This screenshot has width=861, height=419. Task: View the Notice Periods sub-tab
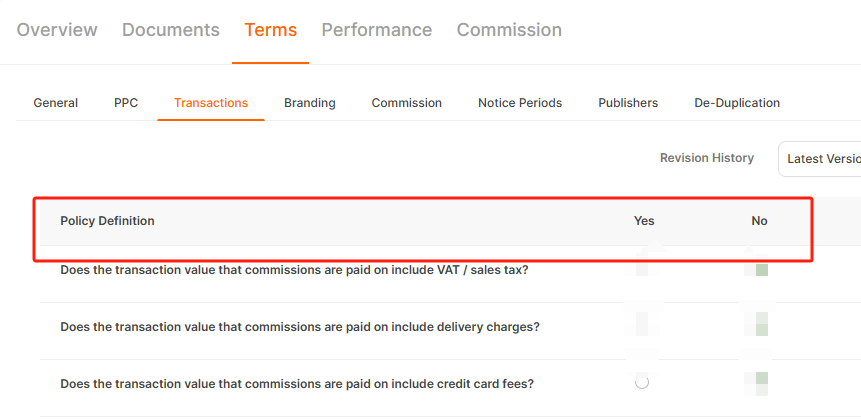tap(520, 103)
